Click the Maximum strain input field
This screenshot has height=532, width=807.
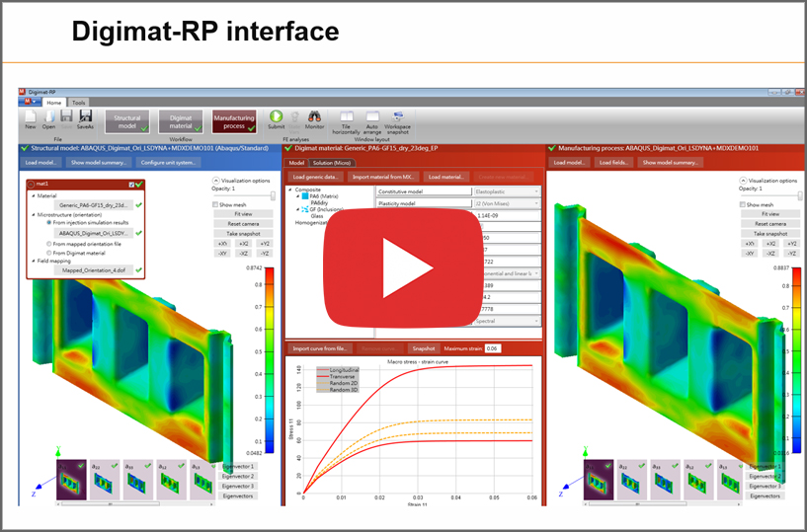pyautogui.click(x=493, y=348)
